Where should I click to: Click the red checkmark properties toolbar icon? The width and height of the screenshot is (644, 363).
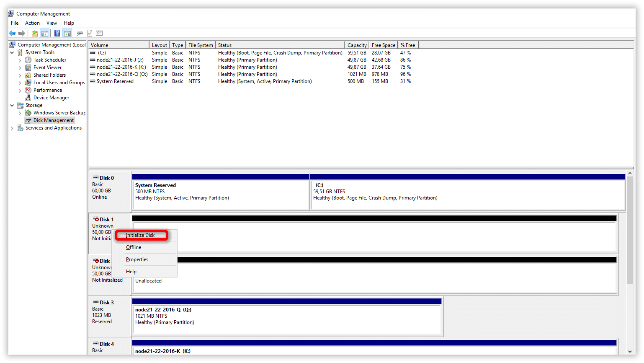(x=89, y=33)
